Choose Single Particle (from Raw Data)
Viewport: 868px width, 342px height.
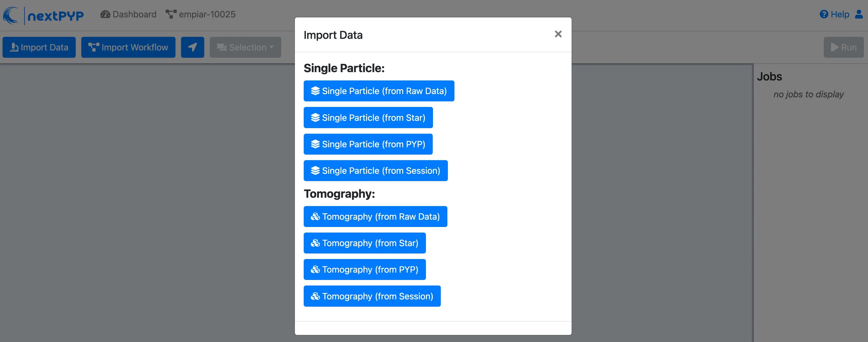point(379,91)
